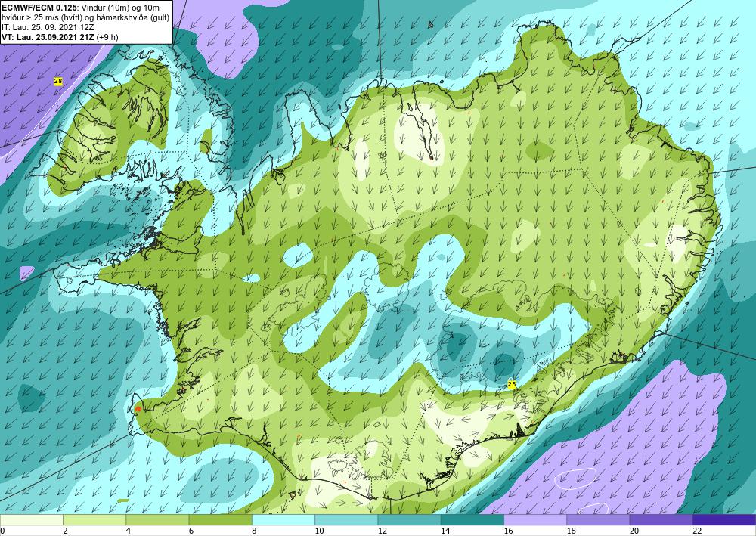Viewport: 756px width, 536px height.
Task: Click the legend scale label '16'
Action: pos(508,531)
